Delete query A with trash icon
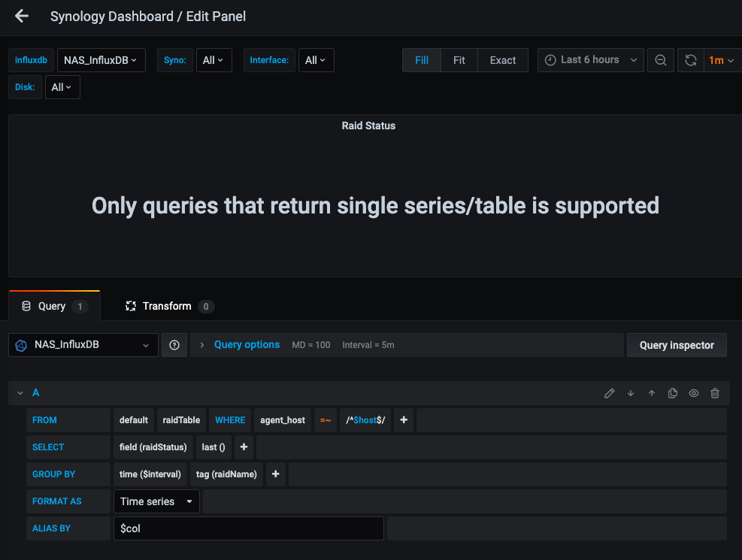Screen dimensions: 742x560 [x=715, y=393]
